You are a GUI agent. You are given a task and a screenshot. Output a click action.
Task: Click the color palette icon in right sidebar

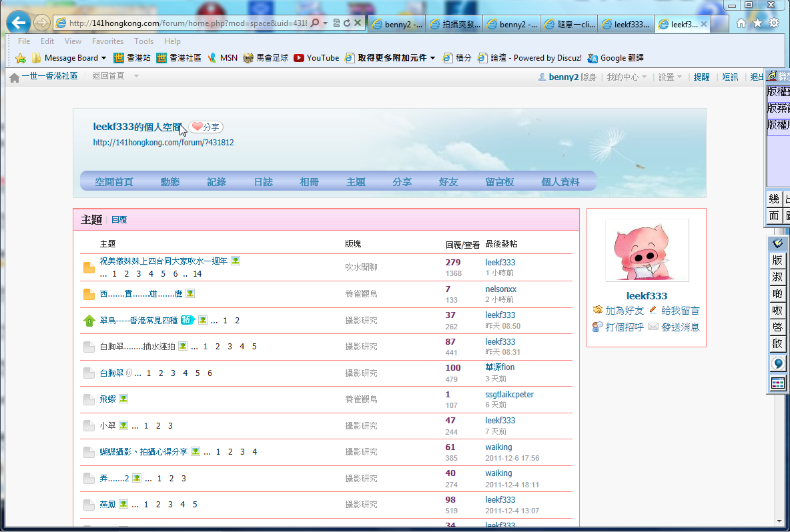777,383
